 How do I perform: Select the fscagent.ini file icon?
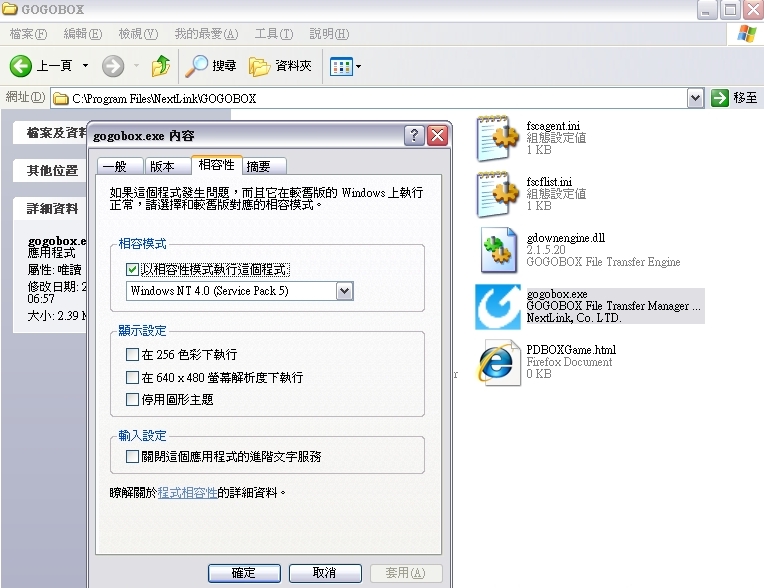point(497,138)
